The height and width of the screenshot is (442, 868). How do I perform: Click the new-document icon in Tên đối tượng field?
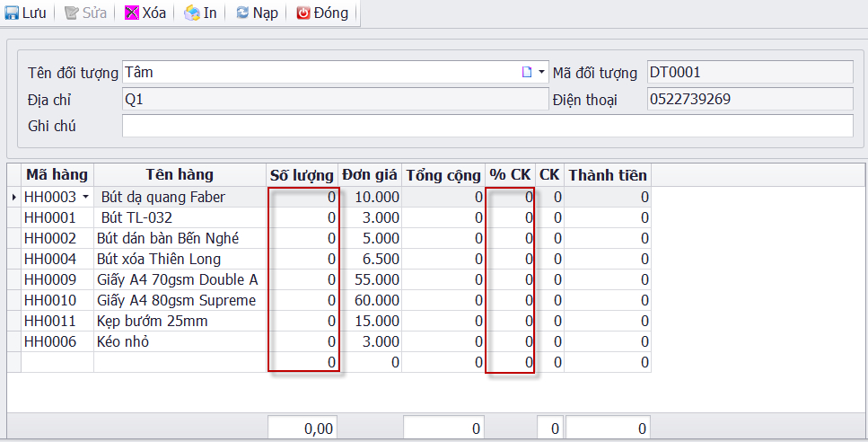pos(527,72)
